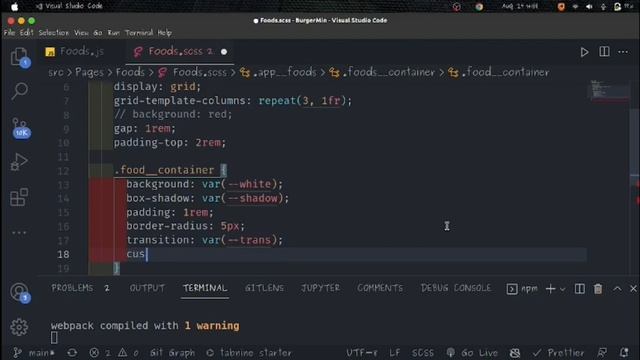Click the feedback icon in status bar
Viewport: 640px width, 360px height.
[602, 353]
